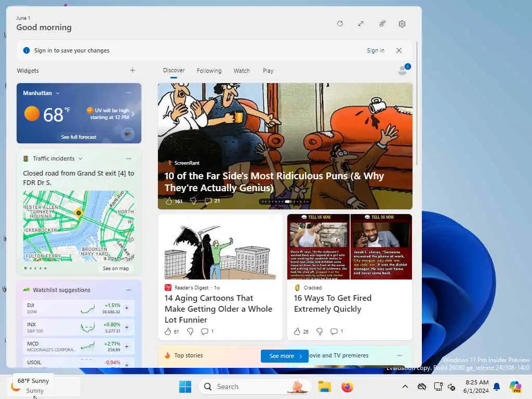Launch Firefox from taskbar
This screenshot has height=399, width=532.
[347, 387]
